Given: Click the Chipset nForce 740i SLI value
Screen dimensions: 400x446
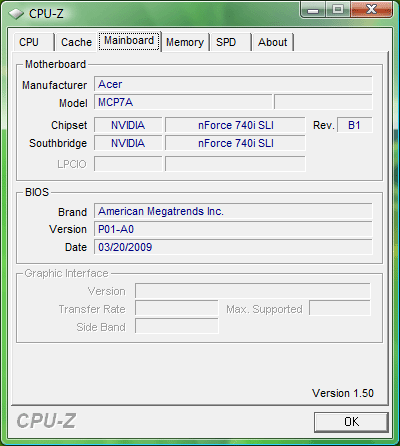Looking at the screenshot, I should (x=235, y=125).
